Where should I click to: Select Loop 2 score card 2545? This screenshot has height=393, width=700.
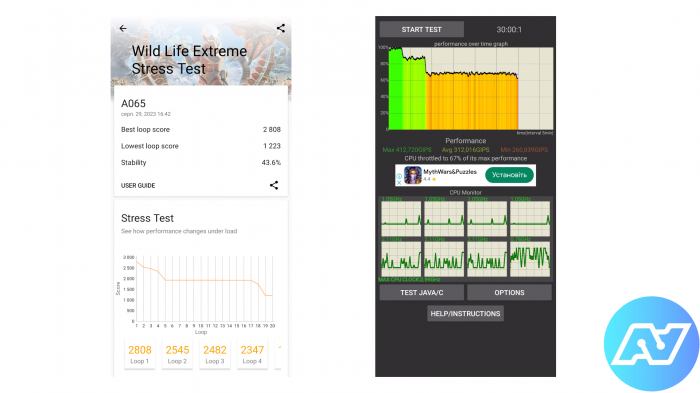pyautogui.click(x=177, y=354)
